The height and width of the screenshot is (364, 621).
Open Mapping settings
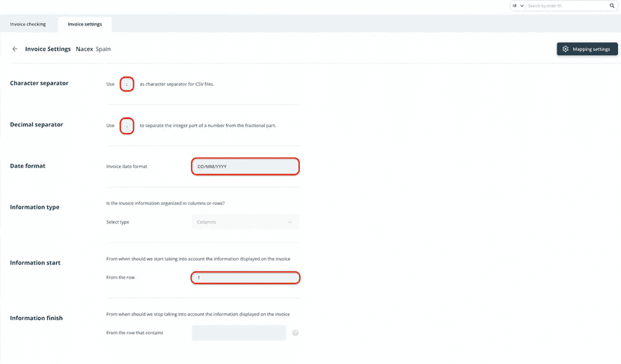tap(587, 49)
